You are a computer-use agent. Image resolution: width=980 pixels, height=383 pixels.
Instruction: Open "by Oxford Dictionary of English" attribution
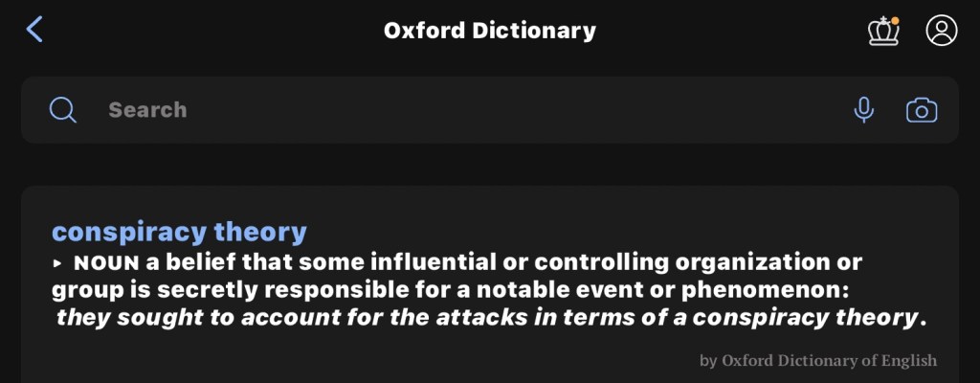click(x=818, y=361)
